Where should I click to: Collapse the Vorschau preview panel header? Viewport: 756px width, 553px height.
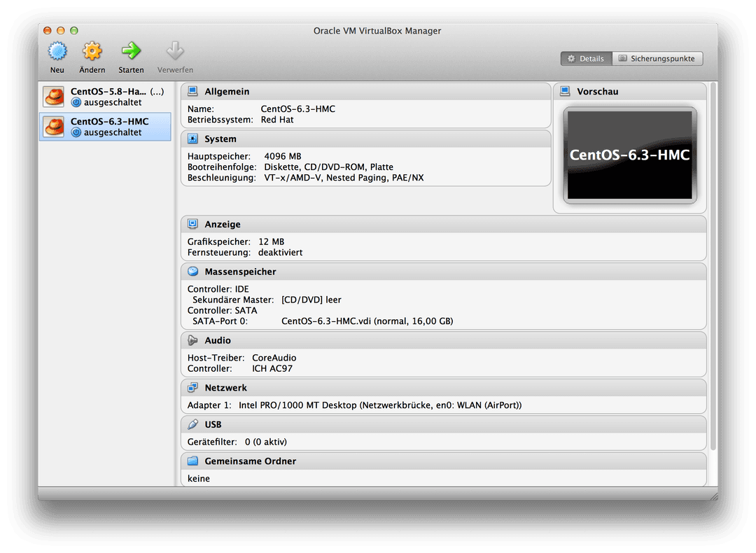point(597,92)
